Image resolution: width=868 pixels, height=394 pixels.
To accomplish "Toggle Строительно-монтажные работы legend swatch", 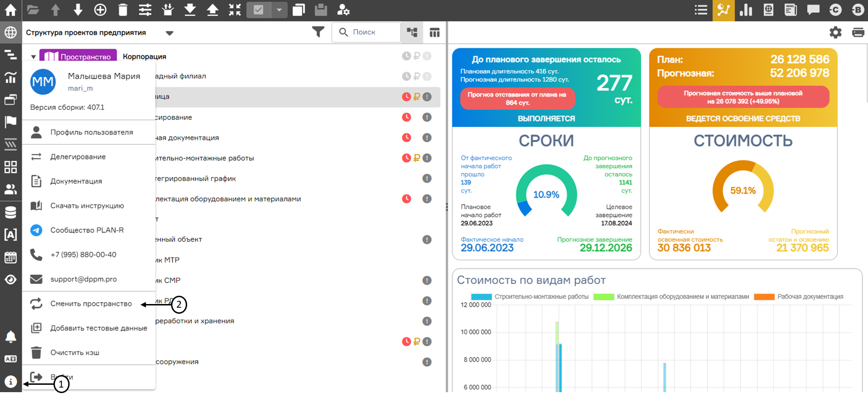I will tap(481, 297).
